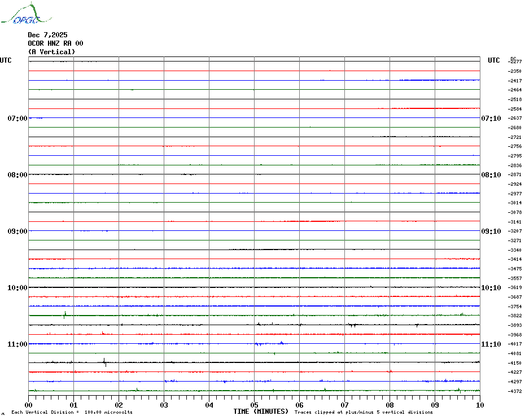This screenshot has width=525, height=420.
Task: Click the (A Vertical) channel label
Action: (x=51, y=52)
